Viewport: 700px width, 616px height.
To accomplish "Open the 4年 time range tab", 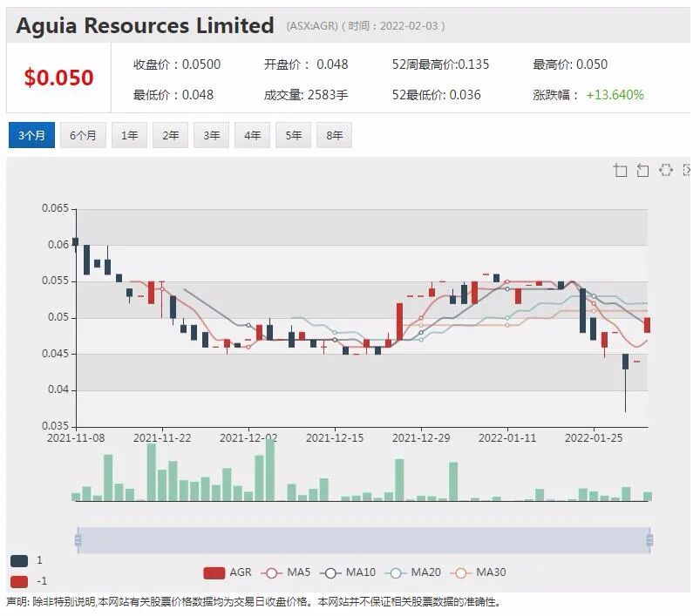I will (x=253, y=135).
